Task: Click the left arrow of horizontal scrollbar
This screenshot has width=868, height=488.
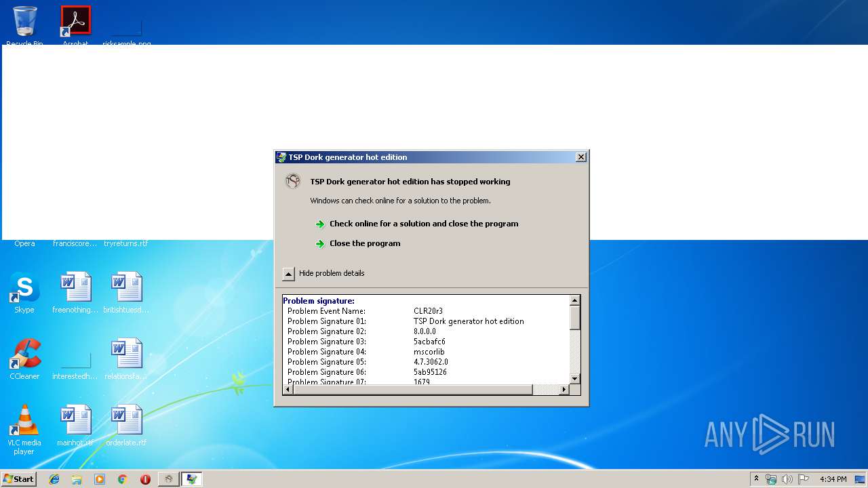Action: pyautogui.click(x=288, y=389)
